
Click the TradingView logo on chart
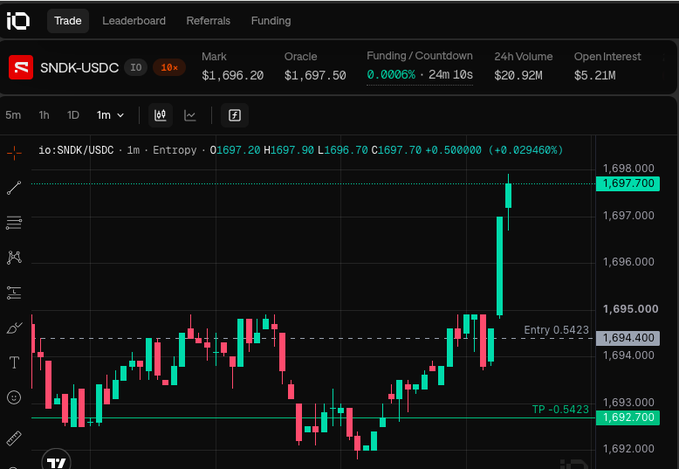pos(56,460)
